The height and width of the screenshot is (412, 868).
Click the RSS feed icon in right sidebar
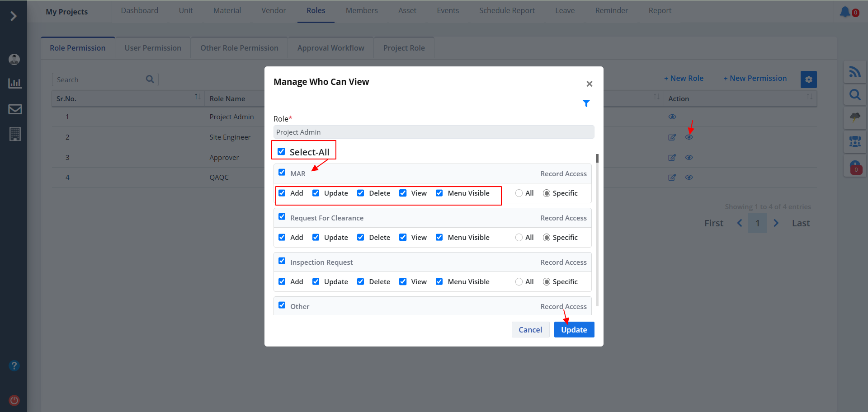tap(854, 72)
